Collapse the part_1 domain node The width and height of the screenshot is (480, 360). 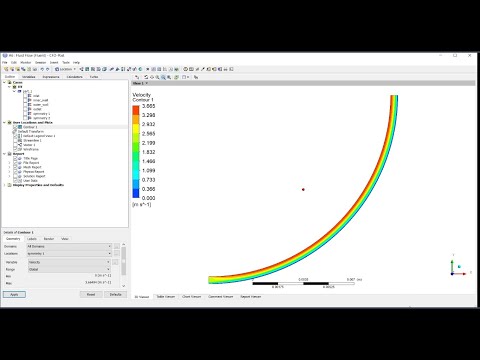point(14,91)
